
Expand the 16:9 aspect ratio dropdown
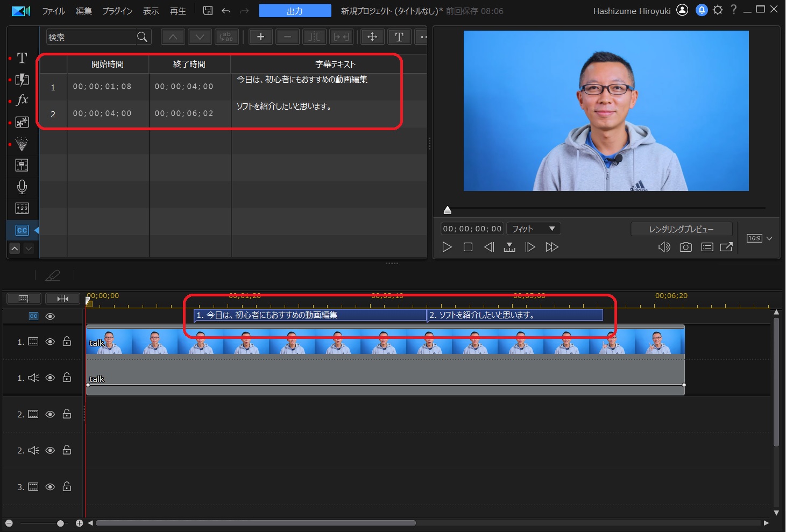(769, 238)
